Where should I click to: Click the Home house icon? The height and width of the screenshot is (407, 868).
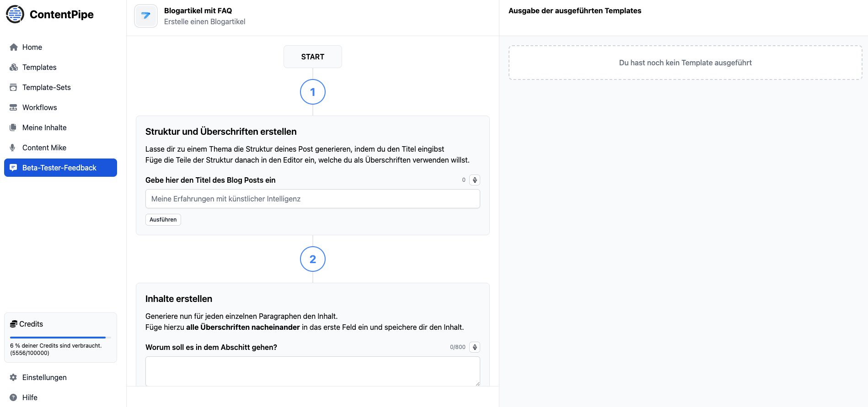tap(14, 47)
